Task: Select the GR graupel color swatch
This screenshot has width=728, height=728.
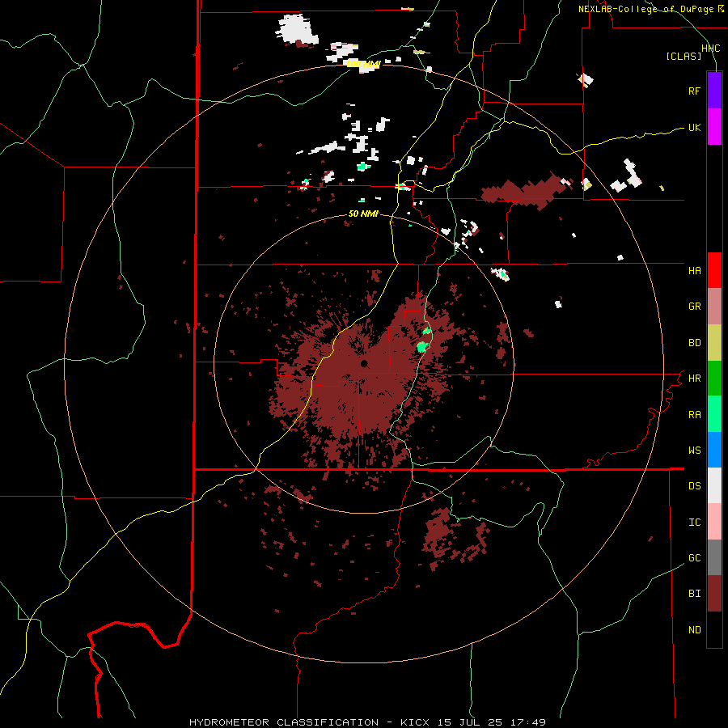Action: (714, 307)
